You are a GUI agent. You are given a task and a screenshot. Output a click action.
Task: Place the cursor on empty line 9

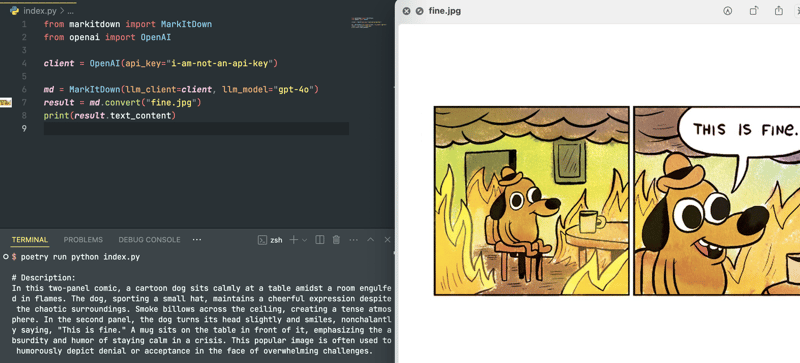point(196,129)
